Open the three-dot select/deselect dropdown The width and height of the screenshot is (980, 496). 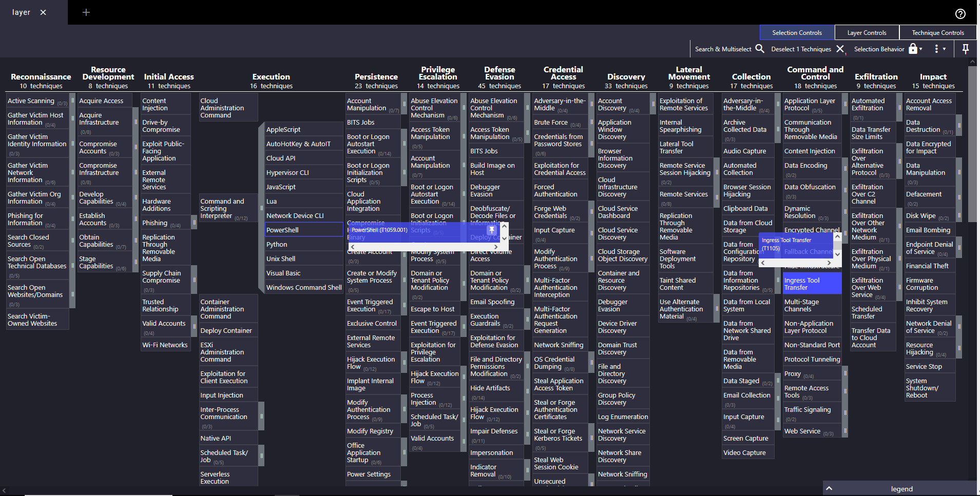pyautogui.click(x=940, y=49)
